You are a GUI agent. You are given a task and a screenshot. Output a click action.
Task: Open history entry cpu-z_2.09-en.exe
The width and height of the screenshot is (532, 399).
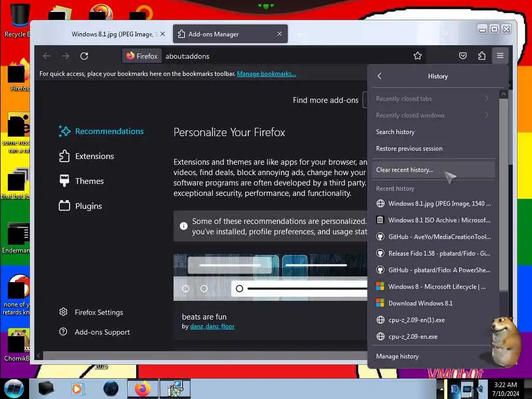pyautogui.click(x=433, y=337)
